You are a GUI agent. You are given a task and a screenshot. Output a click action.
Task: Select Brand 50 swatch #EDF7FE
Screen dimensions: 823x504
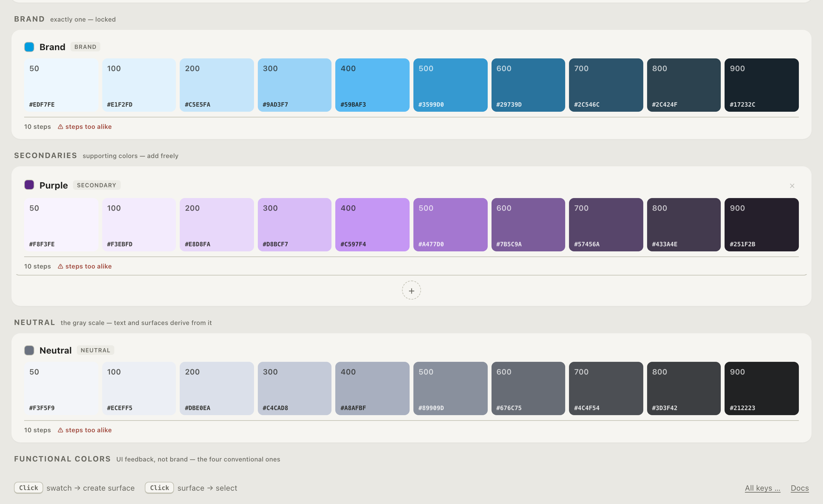[61, 85]
